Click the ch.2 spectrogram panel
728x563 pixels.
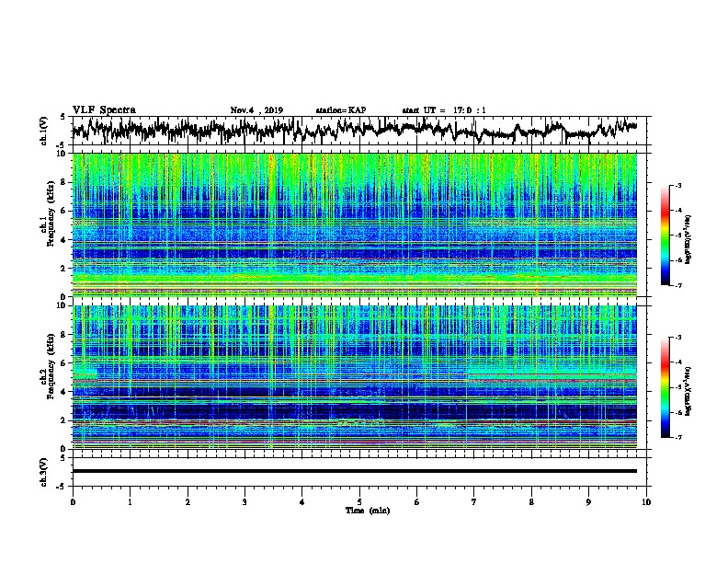355,377
